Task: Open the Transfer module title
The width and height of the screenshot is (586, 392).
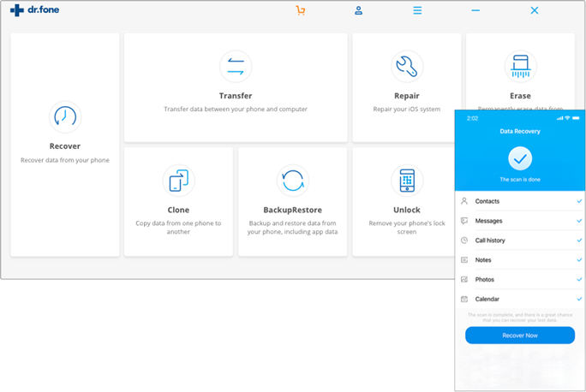Action: pos(236,96)
